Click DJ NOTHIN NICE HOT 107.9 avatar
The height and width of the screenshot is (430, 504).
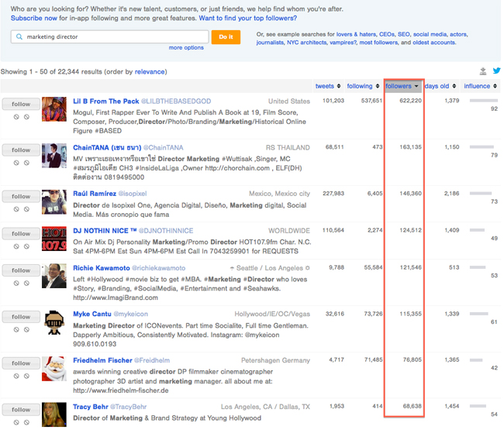pos(54,239)
